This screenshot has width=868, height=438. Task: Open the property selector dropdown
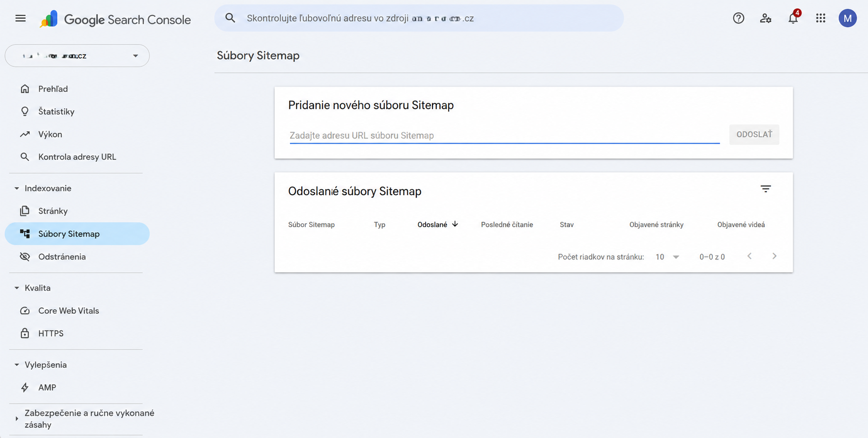[x=77, y=56]
